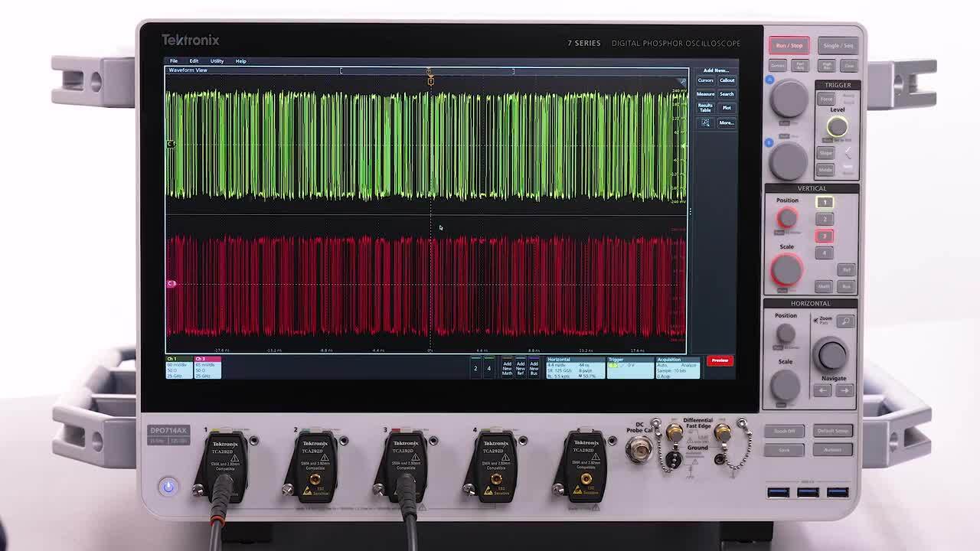Add a Callout annotation
Image resolution: width=980 pixels, height=551 pixels.
point(727,80)
